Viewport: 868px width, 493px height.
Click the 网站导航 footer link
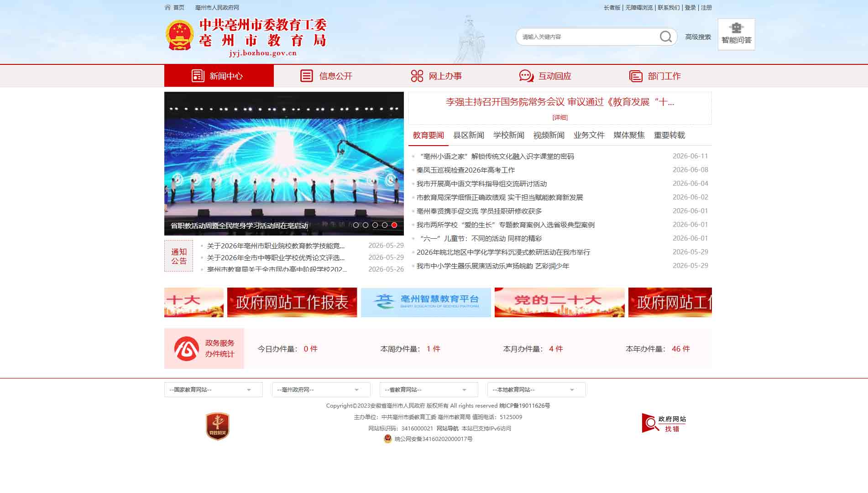(x=447, y=428)
